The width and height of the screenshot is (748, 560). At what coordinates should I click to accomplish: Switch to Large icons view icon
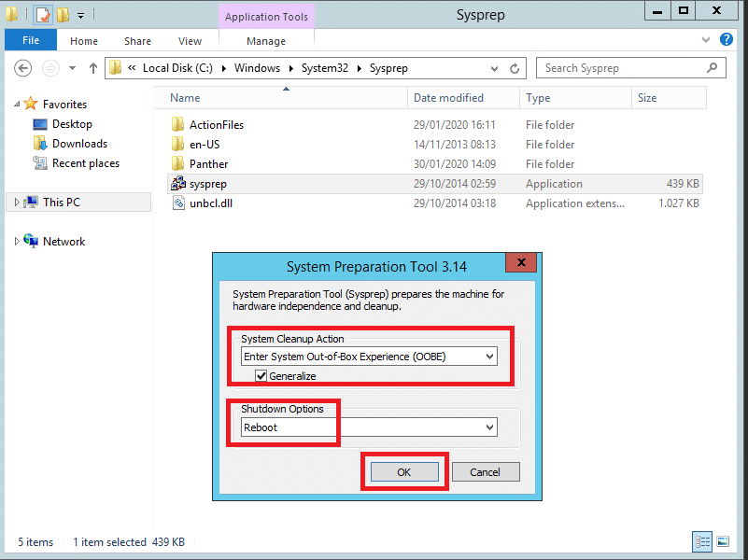pos(723,541)
